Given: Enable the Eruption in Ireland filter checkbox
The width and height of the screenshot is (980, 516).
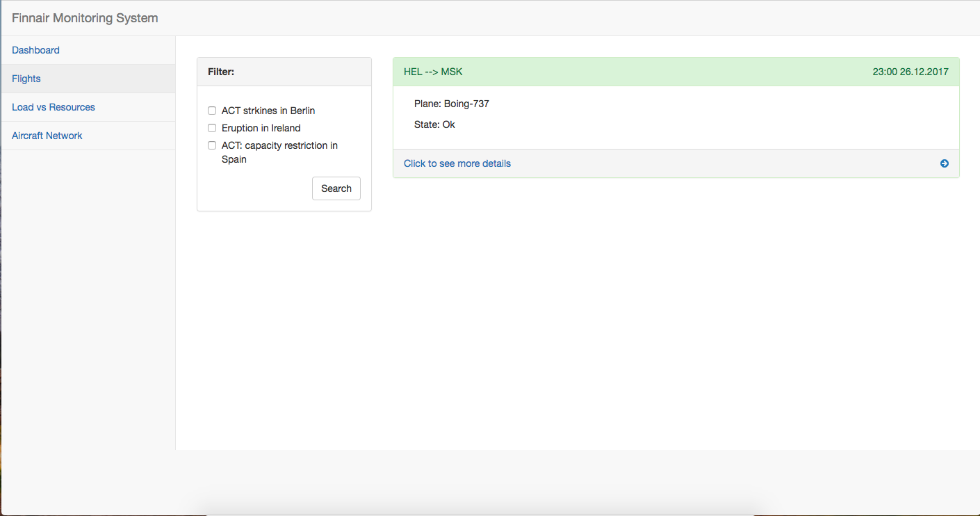Looking at the screenshot, I should coord(212,128).
